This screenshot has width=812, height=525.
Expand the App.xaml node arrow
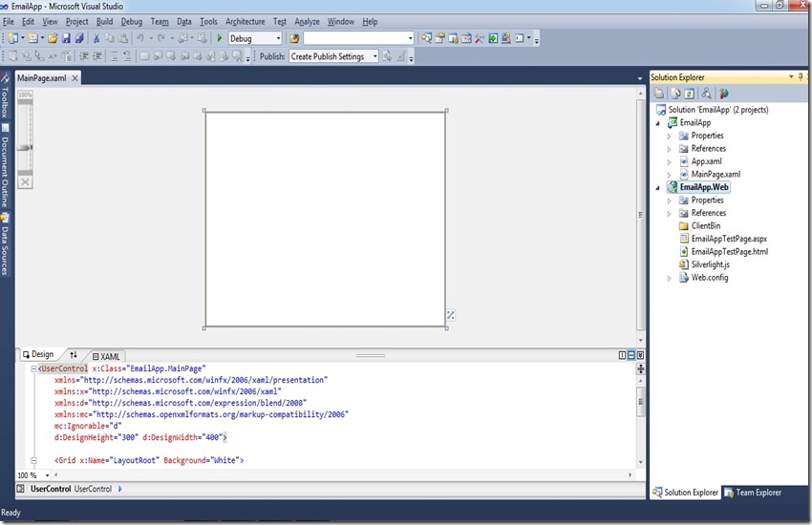click(669, 162)
